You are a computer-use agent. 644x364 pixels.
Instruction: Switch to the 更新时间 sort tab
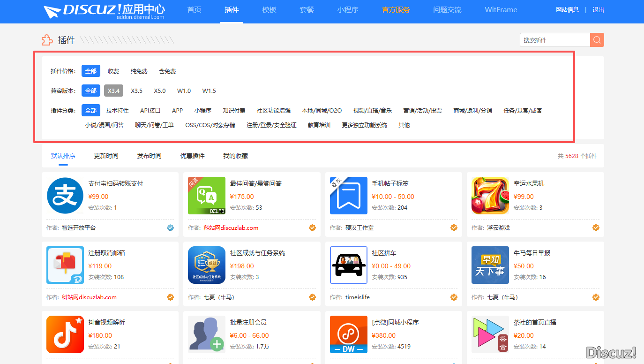(x=106, y=156)
